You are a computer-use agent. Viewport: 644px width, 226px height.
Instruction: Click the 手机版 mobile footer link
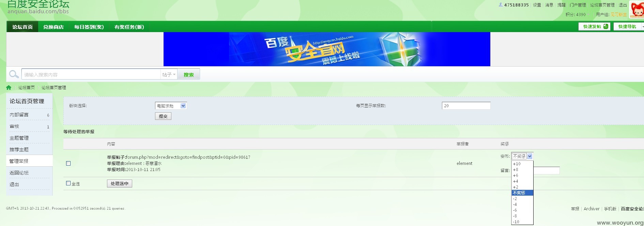point(610,209)
